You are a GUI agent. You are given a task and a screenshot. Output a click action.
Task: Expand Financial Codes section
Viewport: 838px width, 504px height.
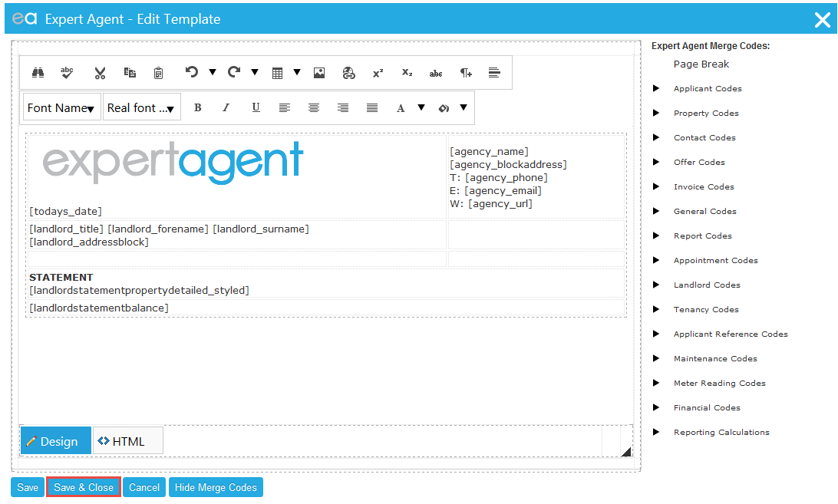[656, 408]
